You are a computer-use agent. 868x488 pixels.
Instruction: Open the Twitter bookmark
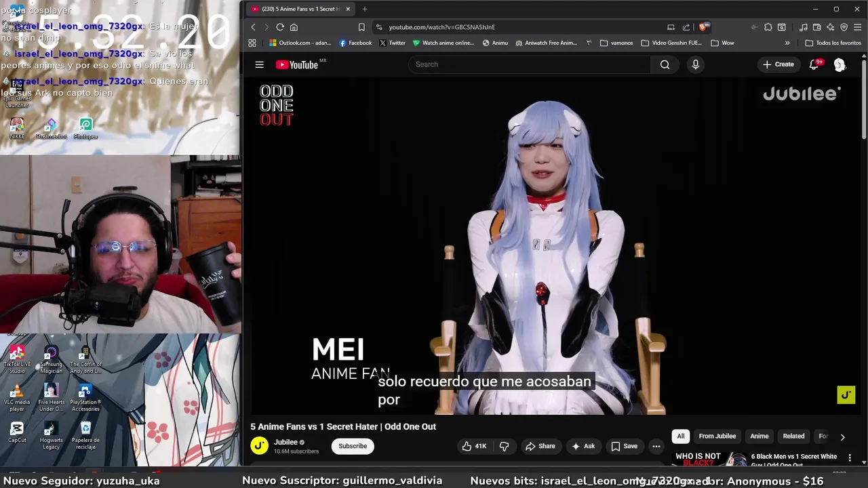(x=392, y=43)
